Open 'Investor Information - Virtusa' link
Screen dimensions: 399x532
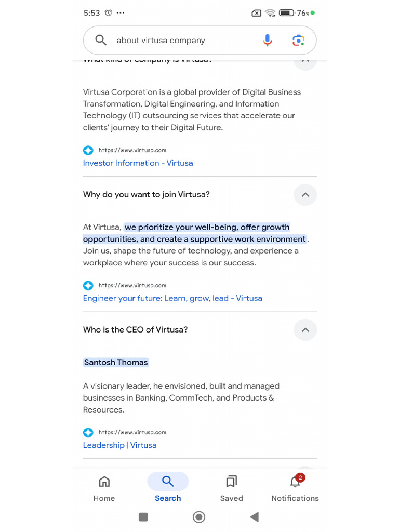[138, 163]
